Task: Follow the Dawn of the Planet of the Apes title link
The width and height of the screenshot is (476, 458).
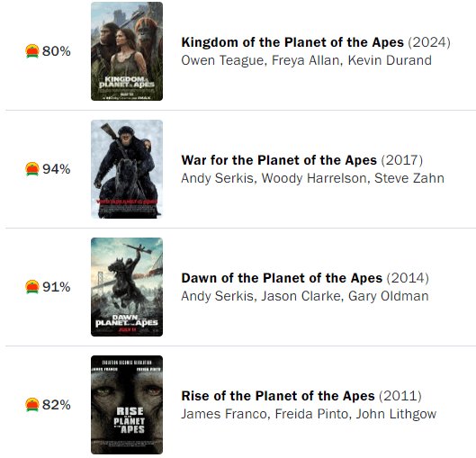Action: 282,278
